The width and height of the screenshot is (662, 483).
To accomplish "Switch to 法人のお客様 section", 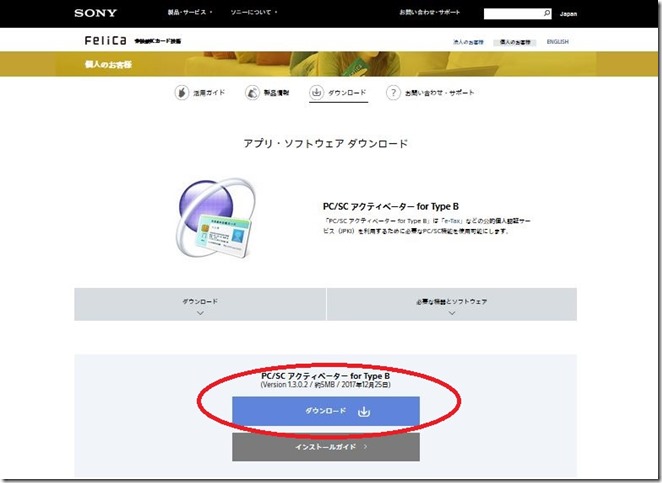I will [x=468, y=42].
